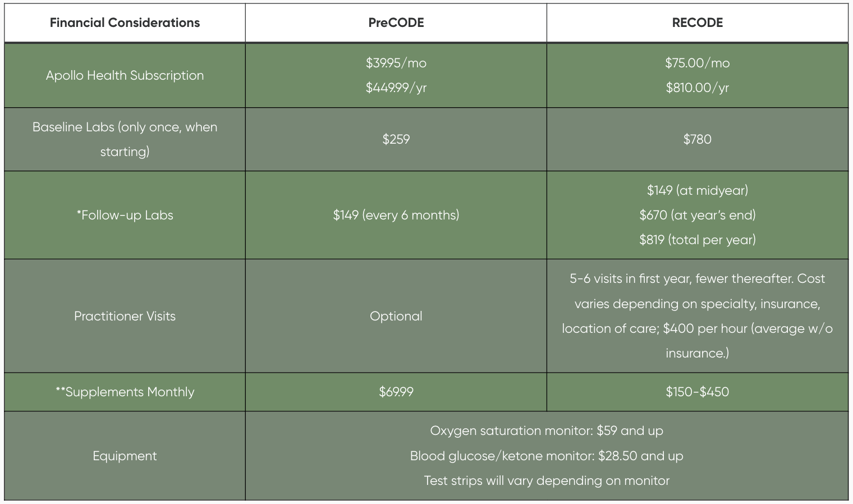This screenshot has width=853, height=504.
Task: Select the $75.00/mo RECODE subscription price
Action: (697, 63)
